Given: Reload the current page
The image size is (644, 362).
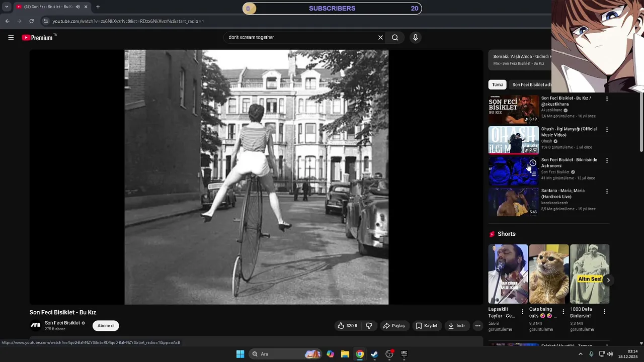Looking at the screenshot, I should [31, 21].
